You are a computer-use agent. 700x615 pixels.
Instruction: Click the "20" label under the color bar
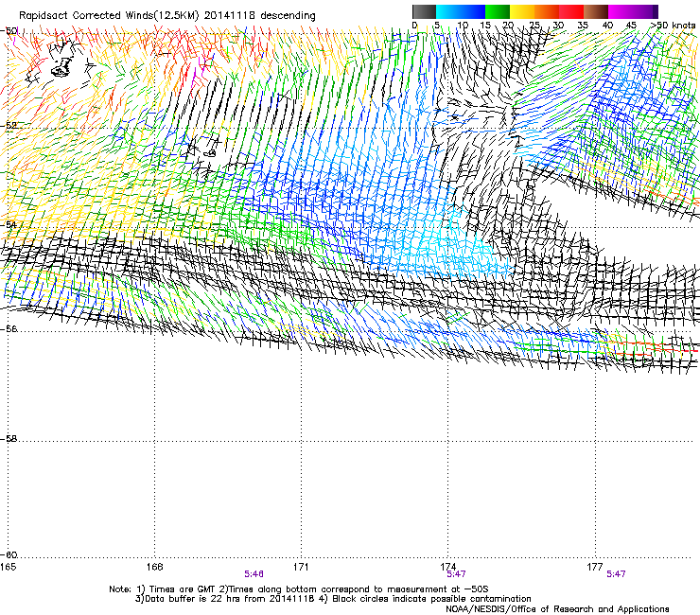pos(508,25)
